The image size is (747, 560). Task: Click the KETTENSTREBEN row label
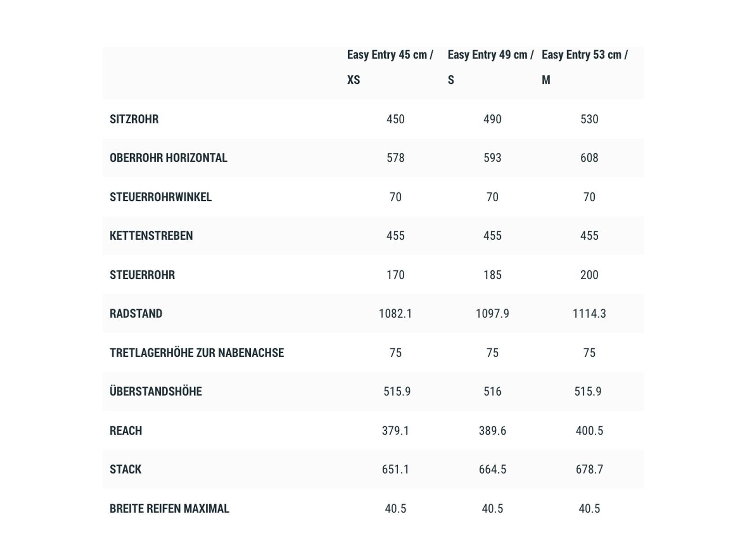point(151,236)
